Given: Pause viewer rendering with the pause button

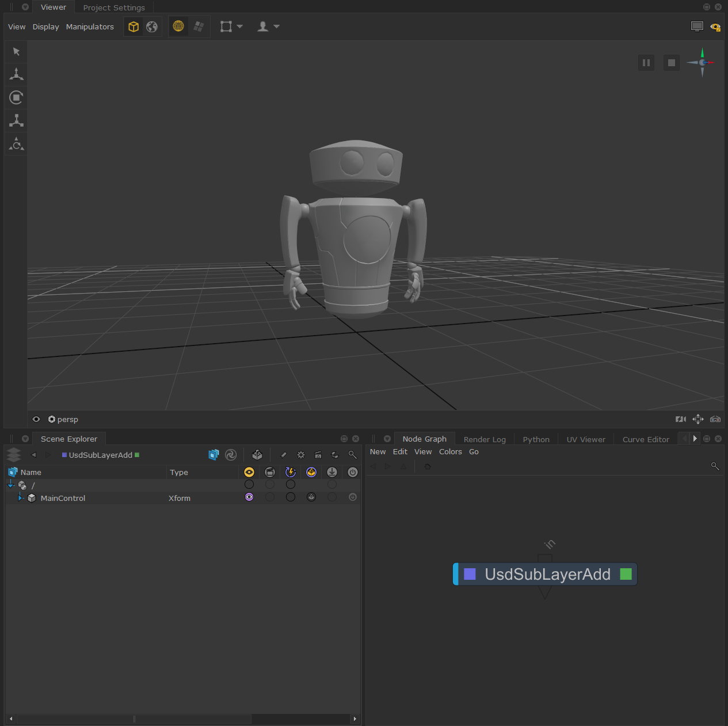Looking at the screenshot, I should pyautogui.click(x=646, y=63).
